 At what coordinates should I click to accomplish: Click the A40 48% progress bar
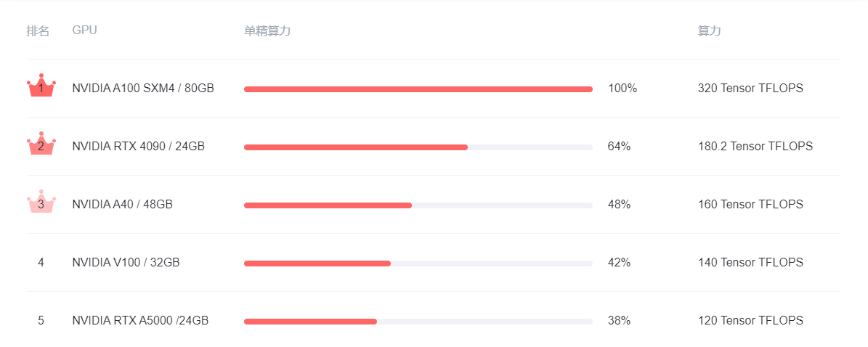pyautogui.click(x=418, y=205)
